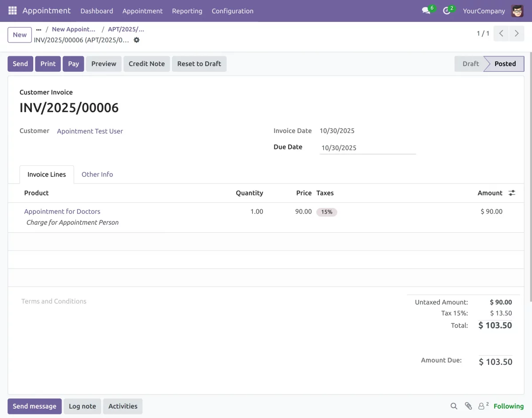The height and width of the screenshot is (418, 532).
Task: Open the invoice settings gear icon
Action: coord(136,40)
